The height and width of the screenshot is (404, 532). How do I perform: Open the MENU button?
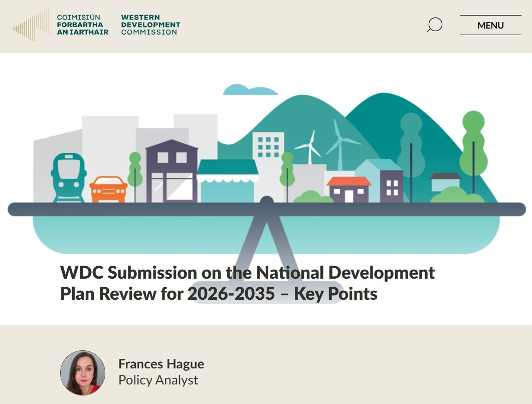(490, 25)
